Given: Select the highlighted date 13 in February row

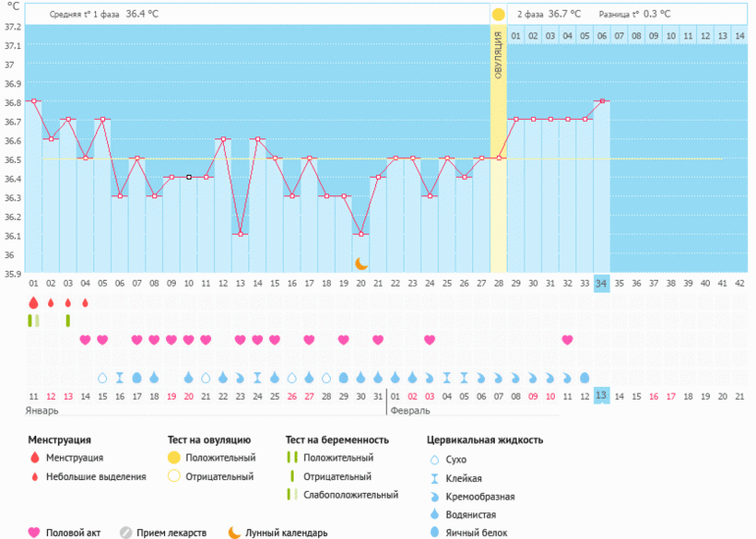Looking at the screenshot, I should coord(602,396).
